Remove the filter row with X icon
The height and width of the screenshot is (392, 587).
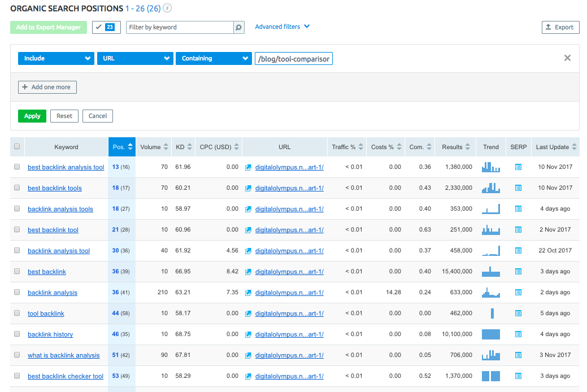tap(567, 58)
